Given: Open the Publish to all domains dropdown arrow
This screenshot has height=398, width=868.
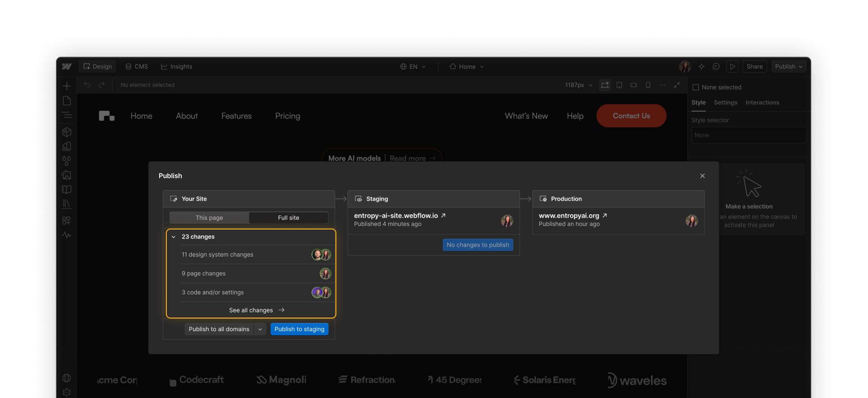Looking at the screenshot, I should pyautogui.click(x=260, y=329).
